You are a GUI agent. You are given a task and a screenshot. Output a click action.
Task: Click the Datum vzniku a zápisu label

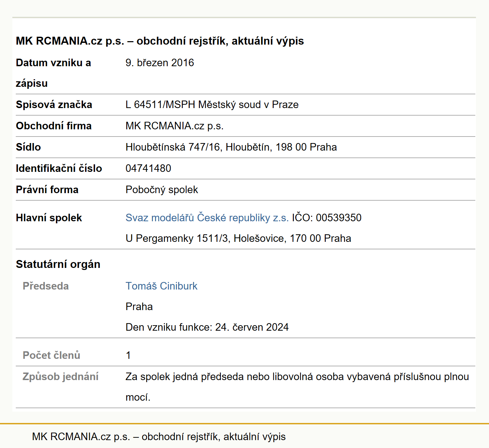pyautogui.click(x=53, y=73)
